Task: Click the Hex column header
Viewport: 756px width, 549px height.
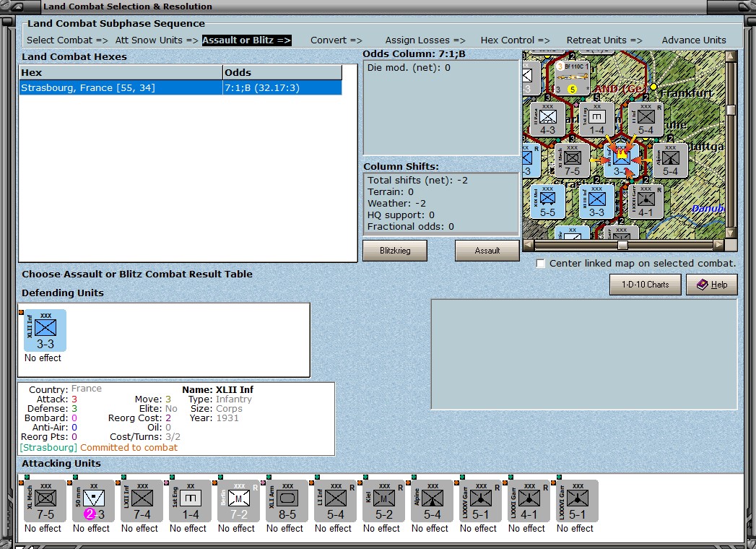Action: tap(121, 72)
